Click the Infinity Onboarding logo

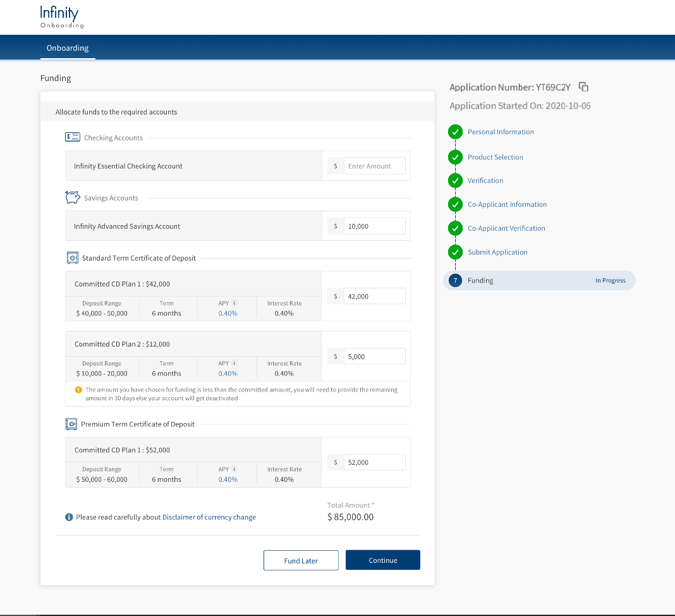point(61,17)
